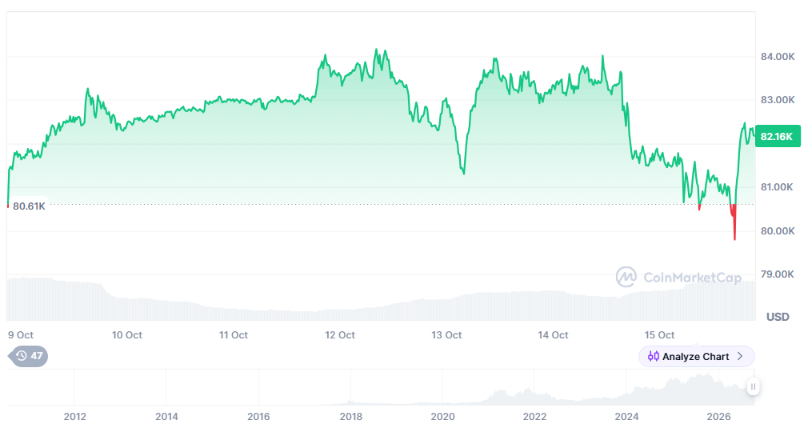Select the green 82.16K current price tag

[777, 137]
